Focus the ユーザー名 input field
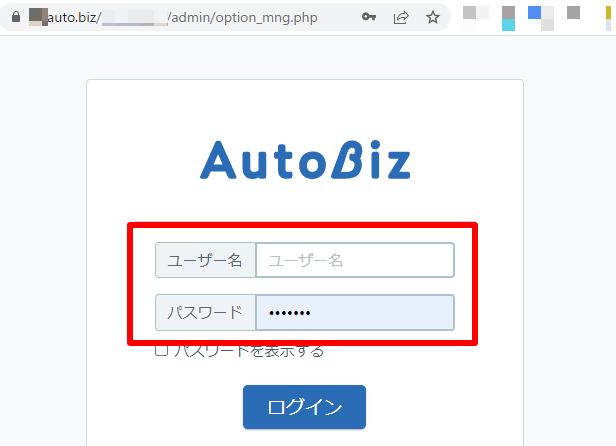 coord(355,260)
